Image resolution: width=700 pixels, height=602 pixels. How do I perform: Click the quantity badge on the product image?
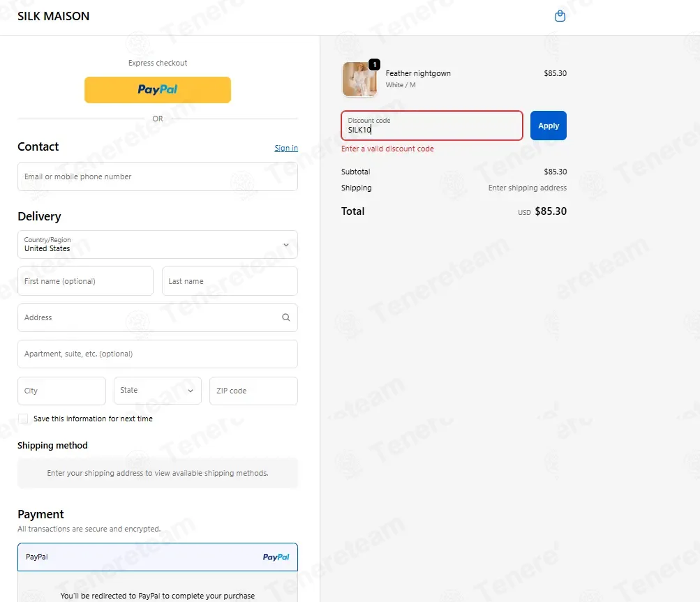click(374, 65)
